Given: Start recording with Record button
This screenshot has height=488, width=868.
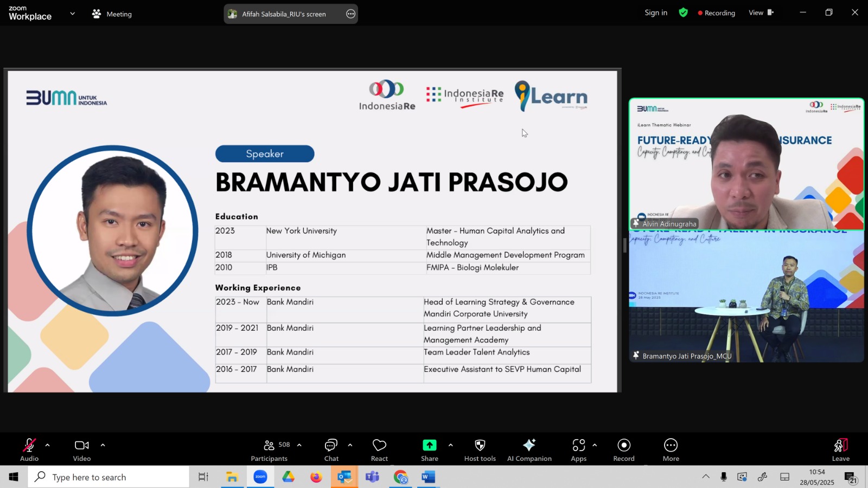Looking at the screenshot, I should [624, 450].
